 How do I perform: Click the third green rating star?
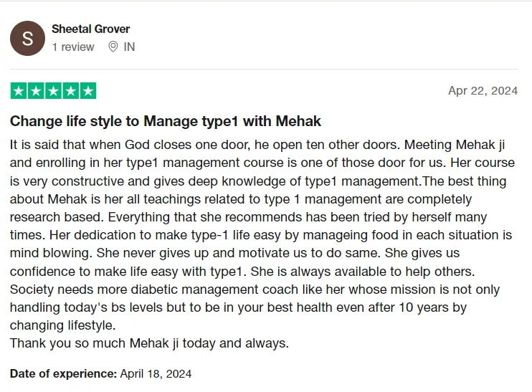pyautogui.click(x=53, y=91)
